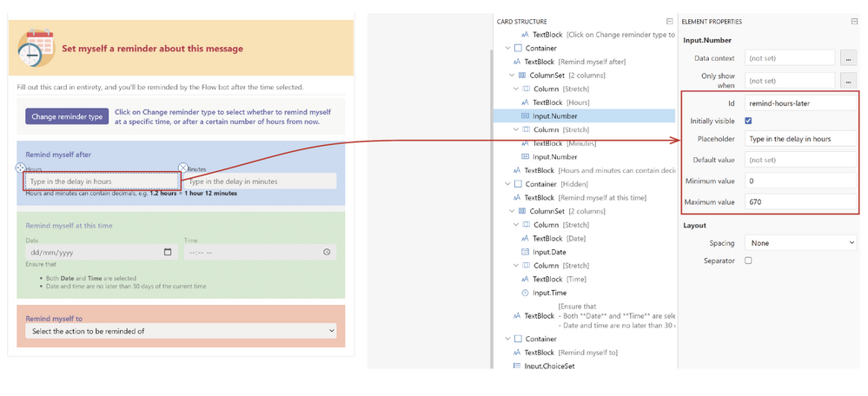Viewport: 868px width, 396px height.
Task: Click the Minimum value field showing 0
Action: click(x=800, y=181)
